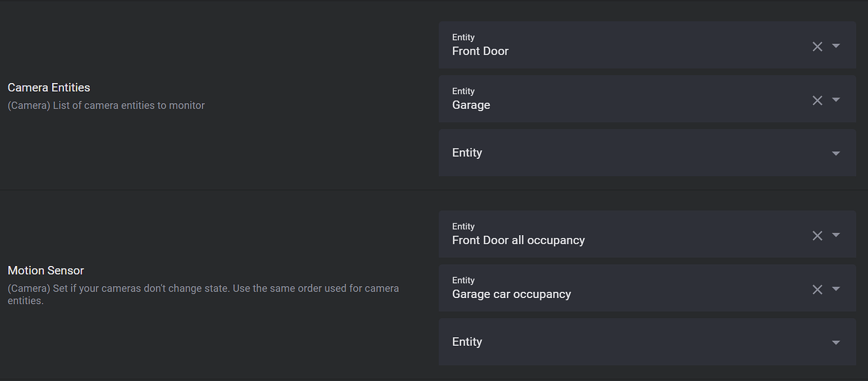
Task: Select the Front Door entity text
Action: [x=480, y=51]
